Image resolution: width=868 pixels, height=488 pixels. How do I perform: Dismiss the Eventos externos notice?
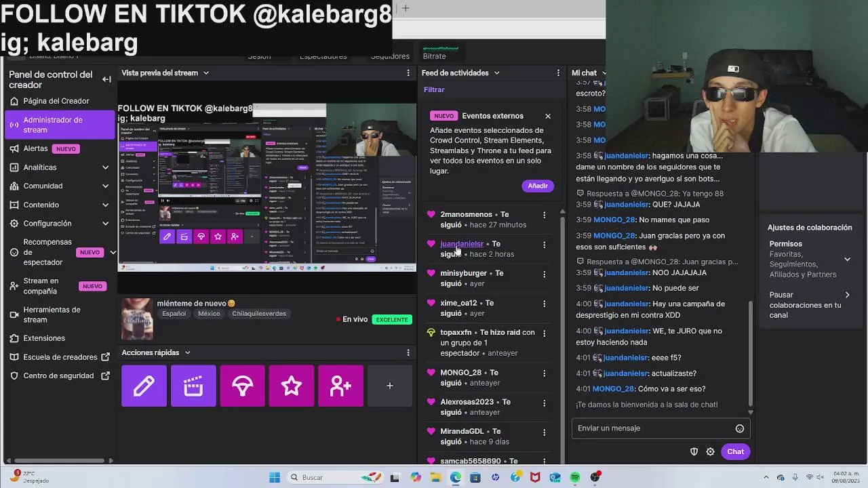[548, 116]
